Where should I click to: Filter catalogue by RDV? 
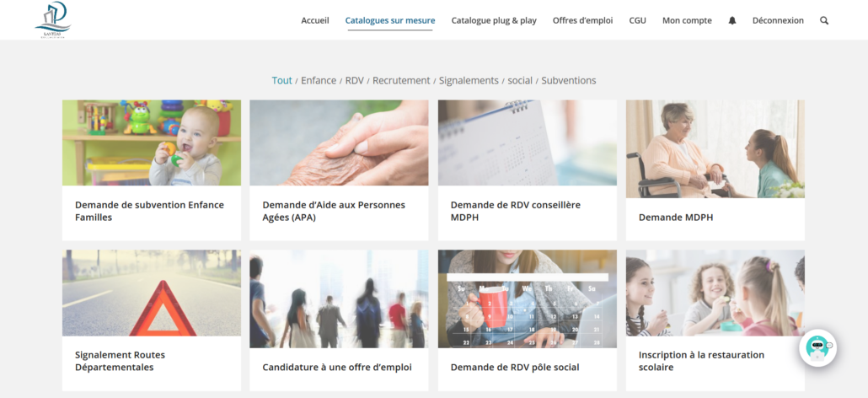point(354,80)
